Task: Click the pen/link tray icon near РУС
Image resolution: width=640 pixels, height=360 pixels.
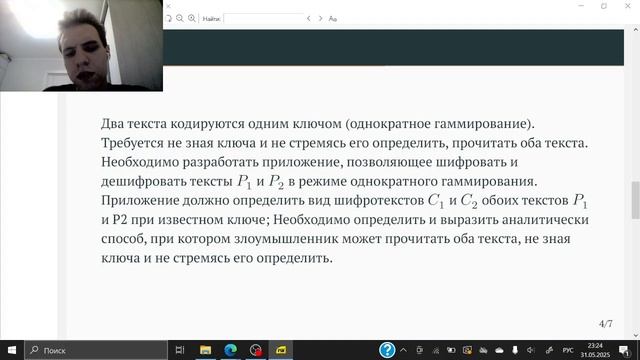Action: coord(549,350)
